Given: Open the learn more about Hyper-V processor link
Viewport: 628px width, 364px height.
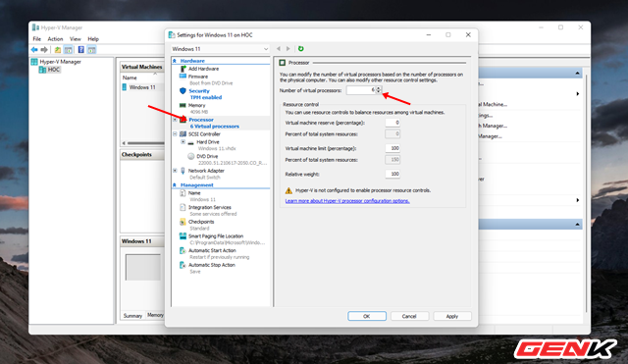Looking at the screenshot, I should (347, 201).
